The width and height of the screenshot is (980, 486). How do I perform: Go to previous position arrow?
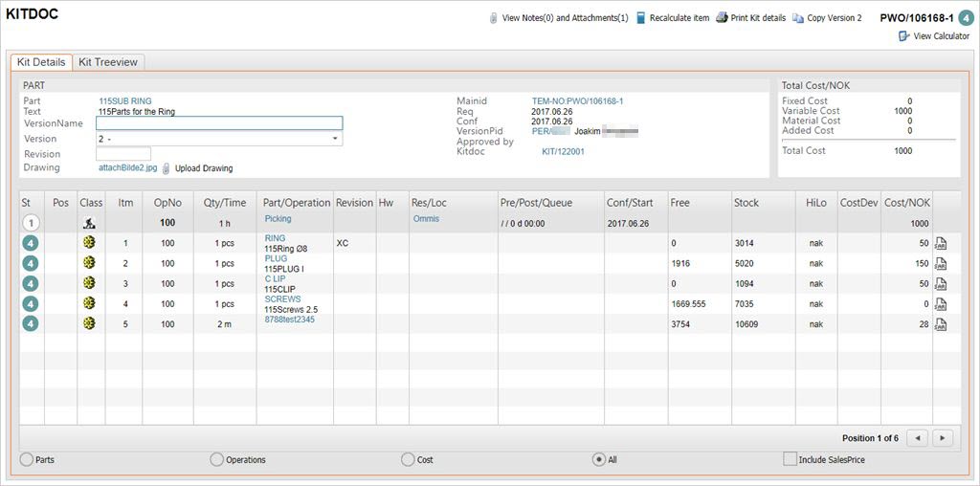pos(917,438)
